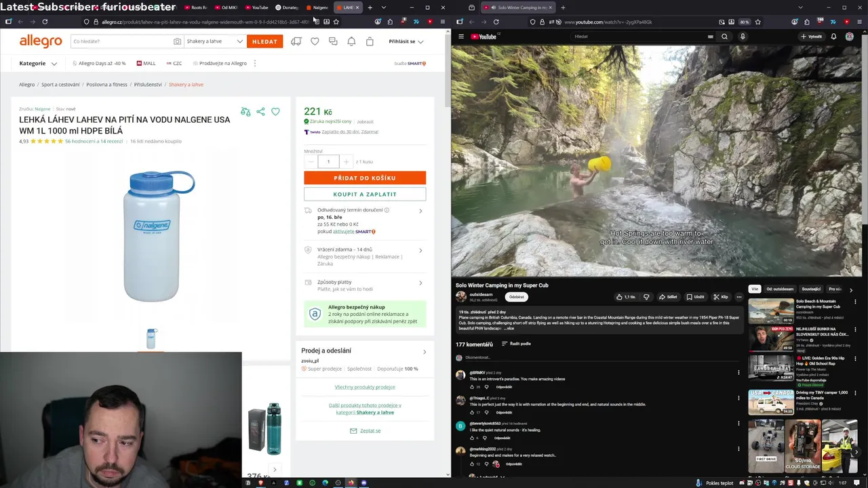Open menu for Solo Beach & Mountain Camping suggestion

pyautogui.click(x=855, y=302)
